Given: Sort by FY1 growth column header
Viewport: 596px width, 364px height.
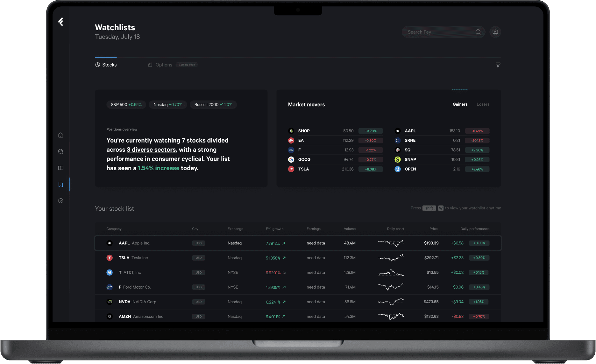Looking at the screenshot, I should 274,229.
